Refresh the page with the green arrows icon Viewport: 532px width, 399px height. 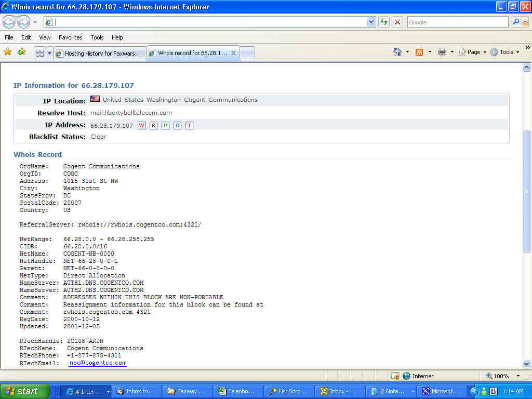pyautogui.click(x=384, y=22)
